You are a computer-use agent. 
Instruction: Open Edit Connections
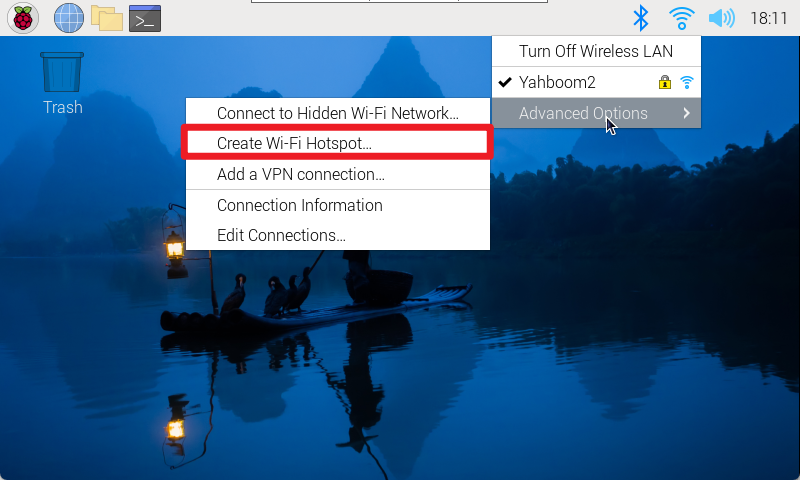click(338, 235)
